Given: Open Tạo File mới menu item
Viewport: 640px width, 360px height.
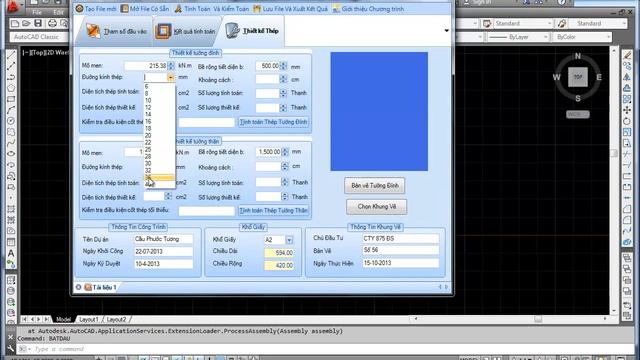Looking at the screenshot, I should (x=96, y=9).
